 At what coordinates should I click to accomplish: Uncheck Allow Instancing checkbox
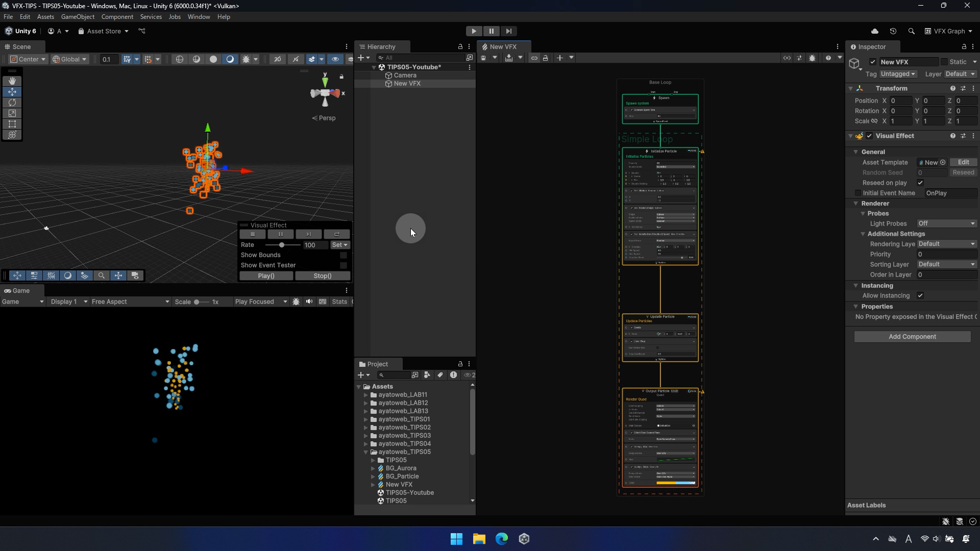pos(920,295)
